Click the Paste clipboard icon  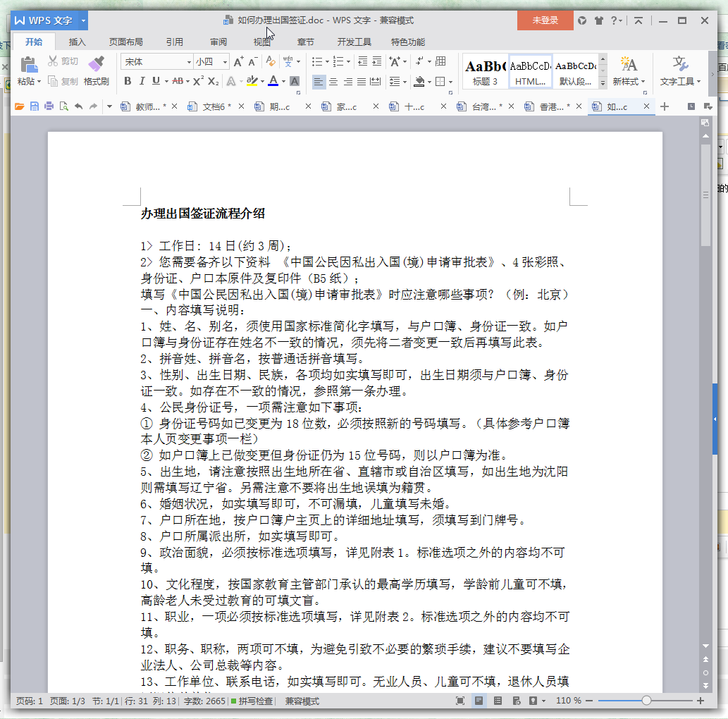click(29, 65)
